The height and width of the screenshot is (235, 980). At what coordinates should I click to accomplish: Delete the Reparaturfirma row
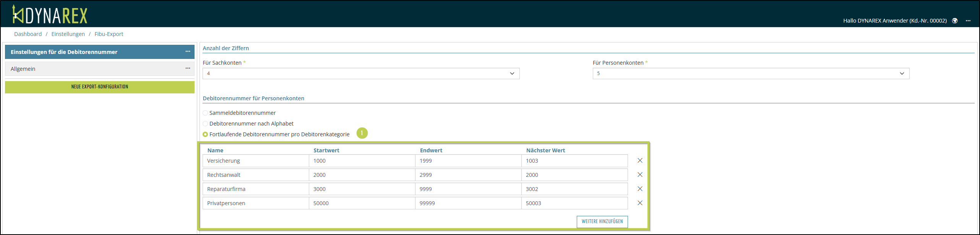[x=640, y=189]
